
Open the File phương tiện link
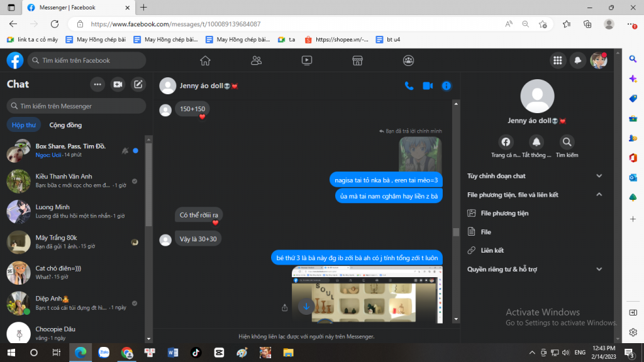pyautogui.click(x=504, y=213)
